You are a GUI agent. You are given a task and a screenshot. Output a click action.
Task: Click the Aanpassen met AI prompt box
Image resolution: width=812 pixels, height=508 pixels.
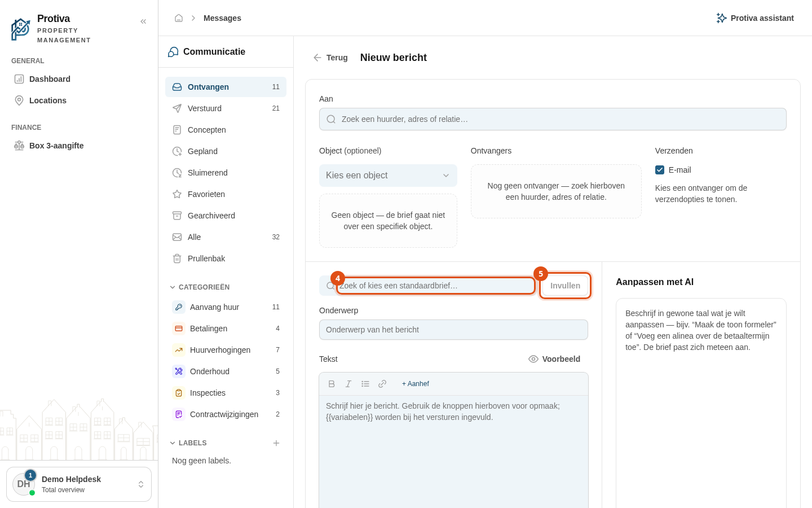click(701, 403)
